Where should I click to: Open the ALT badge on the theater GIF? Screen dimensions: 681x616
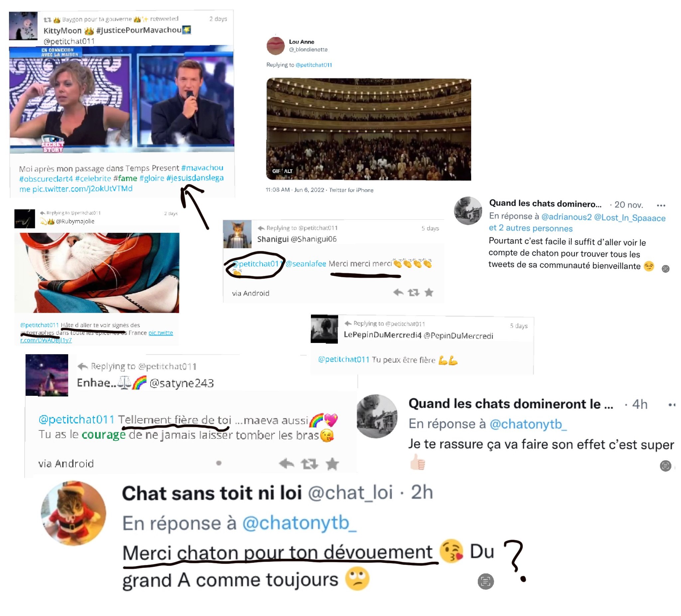288,171
